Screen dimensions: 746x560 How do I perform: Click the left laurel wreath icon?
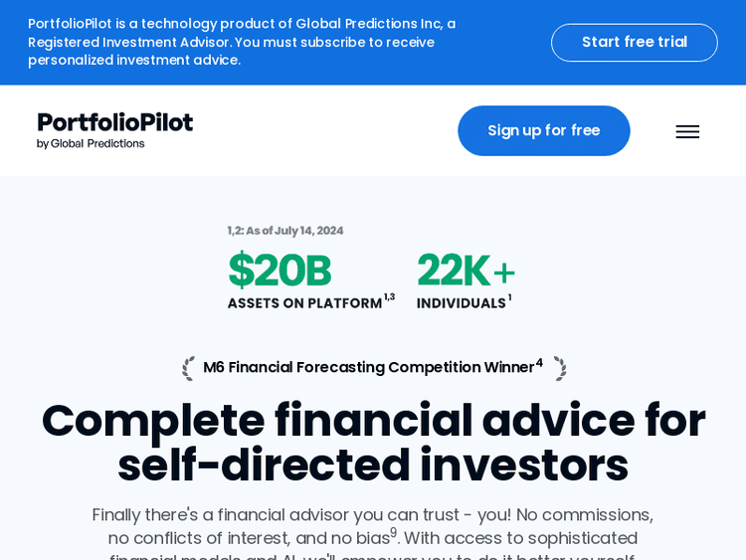pos(189,368)
